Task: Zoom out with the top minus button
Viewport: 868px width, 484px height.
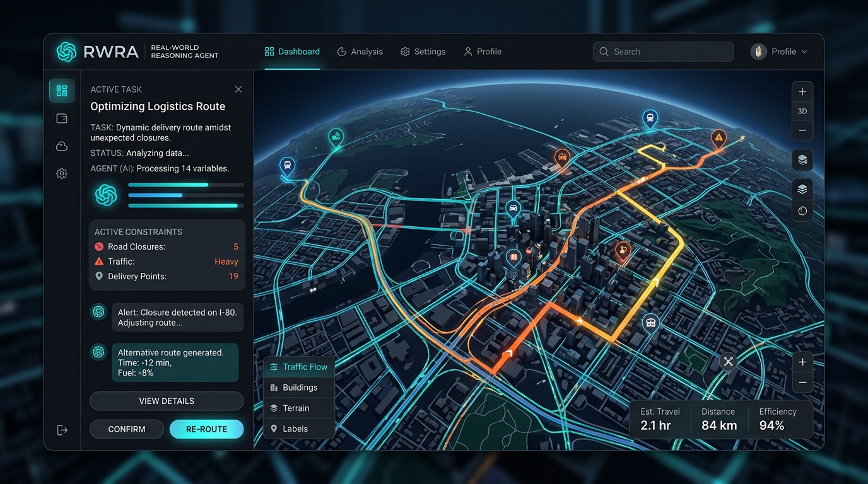Action: tap(802, 130)
